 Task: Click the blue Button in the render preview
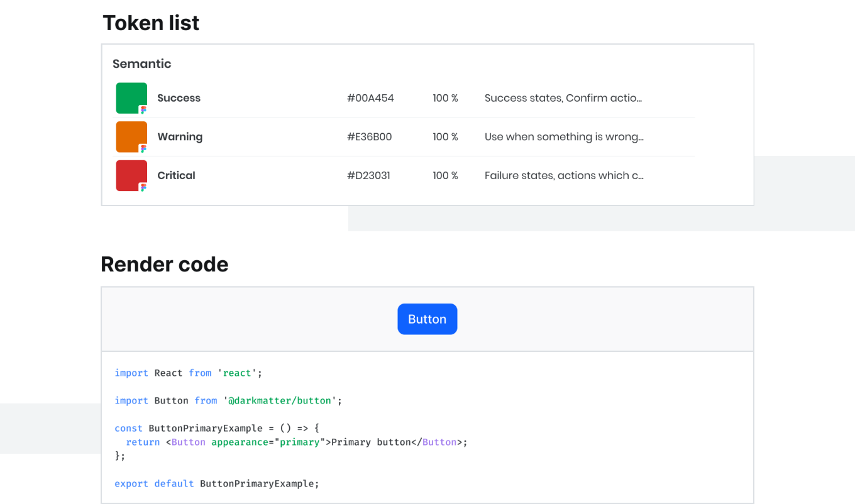click(427, 319)
